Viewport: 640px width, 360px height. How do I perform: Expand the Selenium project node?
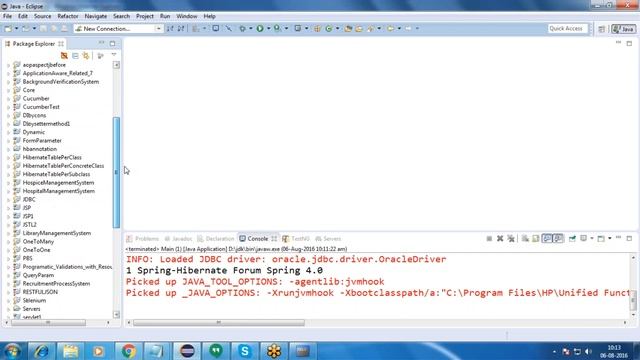click(x=9, y=300)
